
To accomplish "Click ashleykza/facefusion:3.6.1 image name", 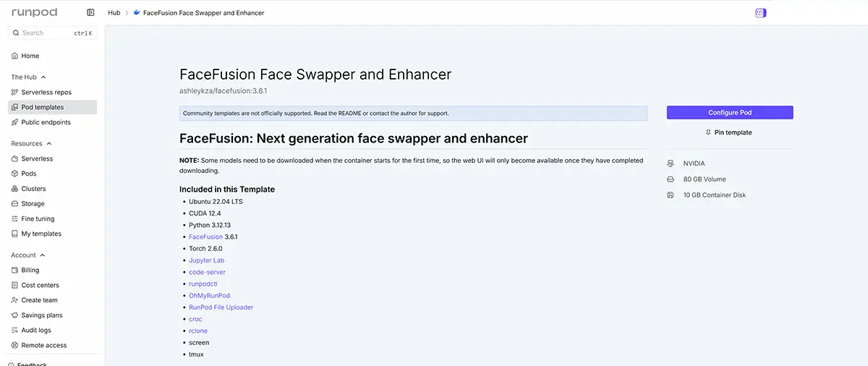I will [x=224, y=91].
